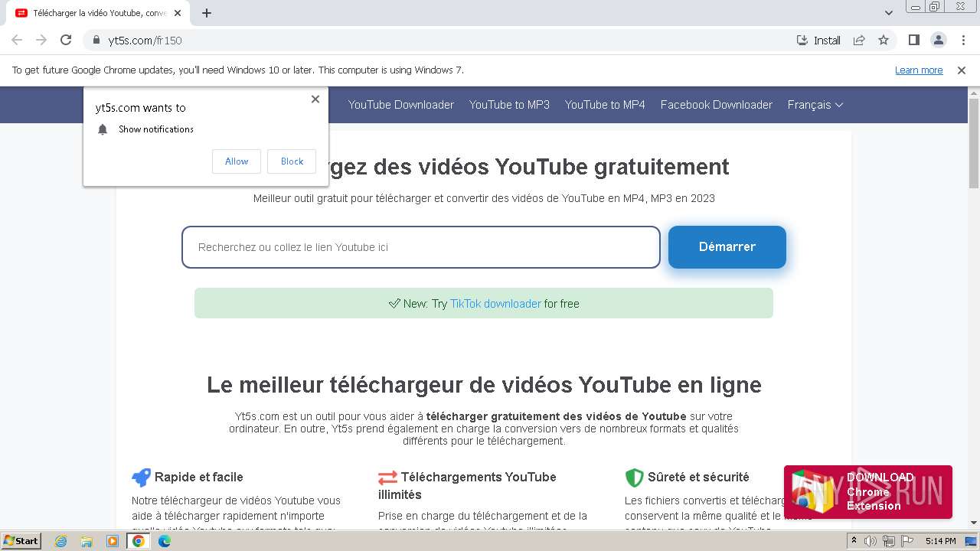This screenshot has width=980, height=551.
Task: Click the Téléchargements YouTube illimités heading
Action: [467, 486]
